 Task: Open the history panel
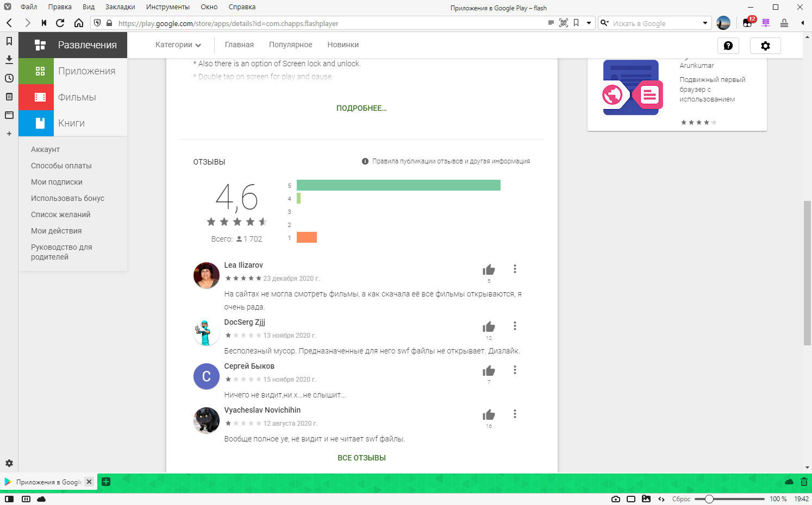(9, 78)
